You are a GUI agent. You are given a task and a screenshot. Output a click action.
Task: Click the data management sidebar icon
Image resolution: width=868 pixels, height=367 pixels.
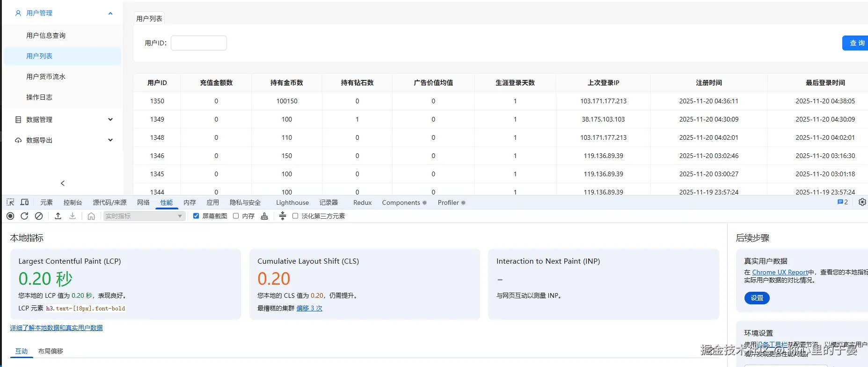point(18,120)
